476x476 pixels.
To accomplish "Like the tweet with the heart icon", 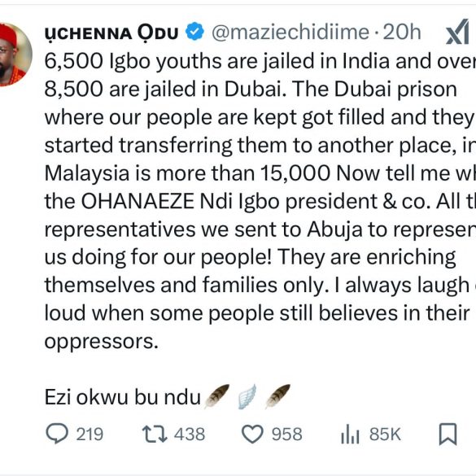I will click(x=252, y=435).
